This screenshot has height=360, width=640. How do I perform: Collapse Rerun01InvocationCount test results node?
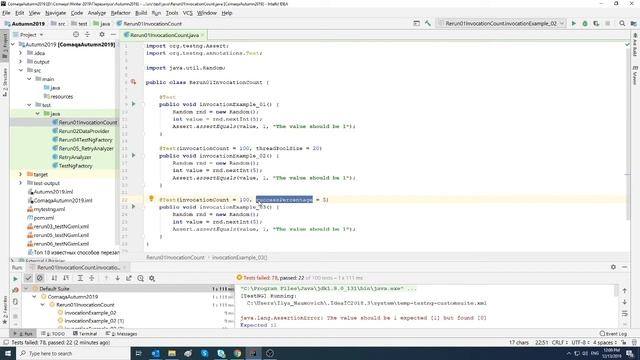pyautogui.click(x=43, y=305)
